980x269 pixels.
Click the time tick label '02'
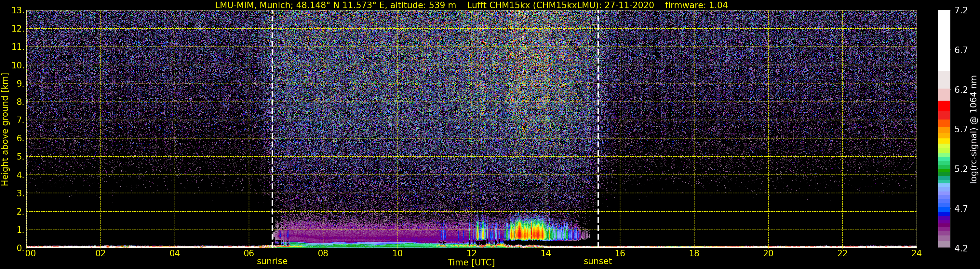(101, 253)
